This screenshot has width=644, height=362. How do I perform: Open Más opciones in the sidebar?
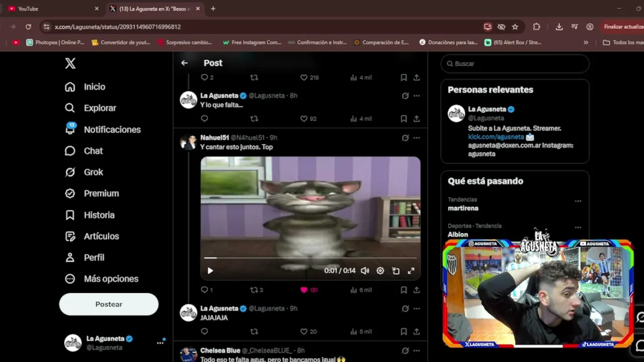tap(102, 279)
